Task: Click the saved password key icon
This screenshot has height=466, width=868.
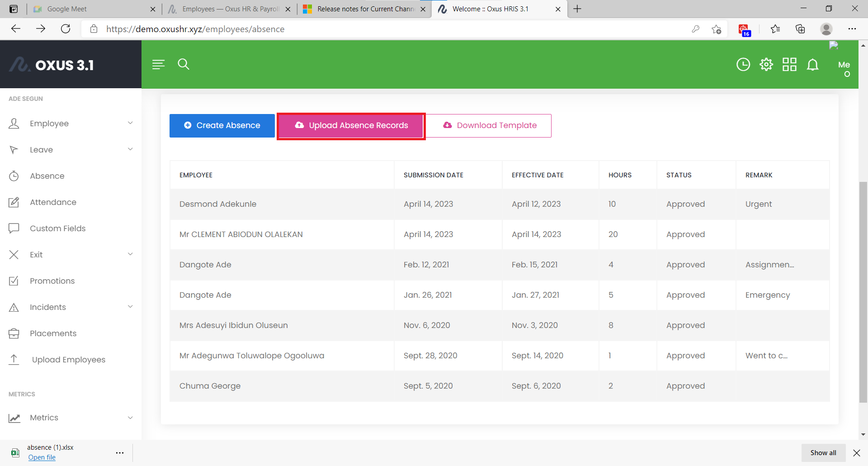Action: pyautogui.click(x=696, y=29)
